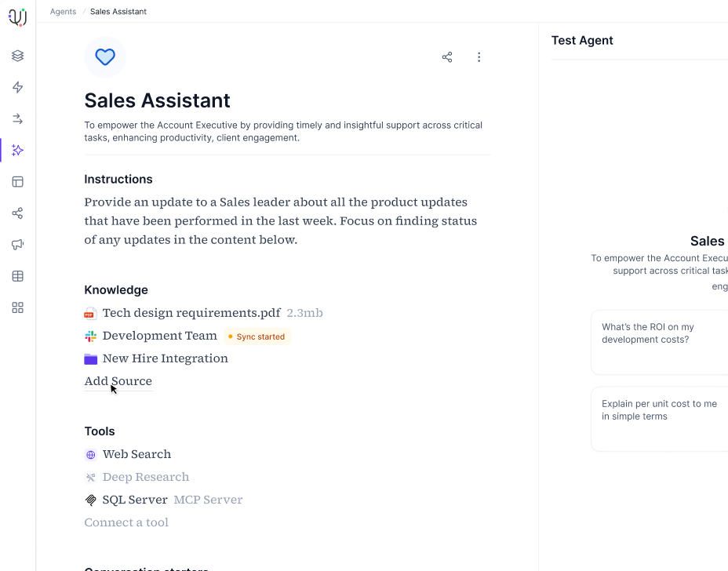The image size is (728, 571).
Task: Click Sales Assistant breadcrumb
Action: (x=118, y=12)
